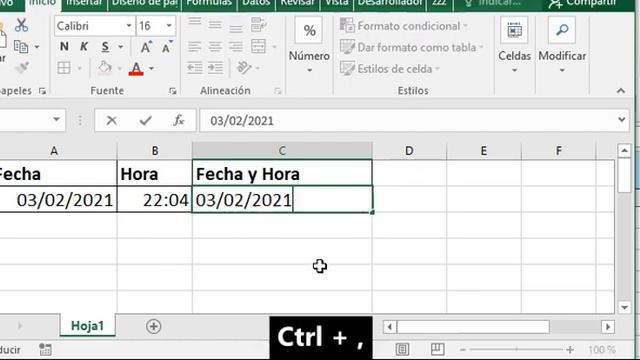The height and width of the screenshot is (360, 640).
Task: Open Fuente dialog launcher
Action: point(173,91)
